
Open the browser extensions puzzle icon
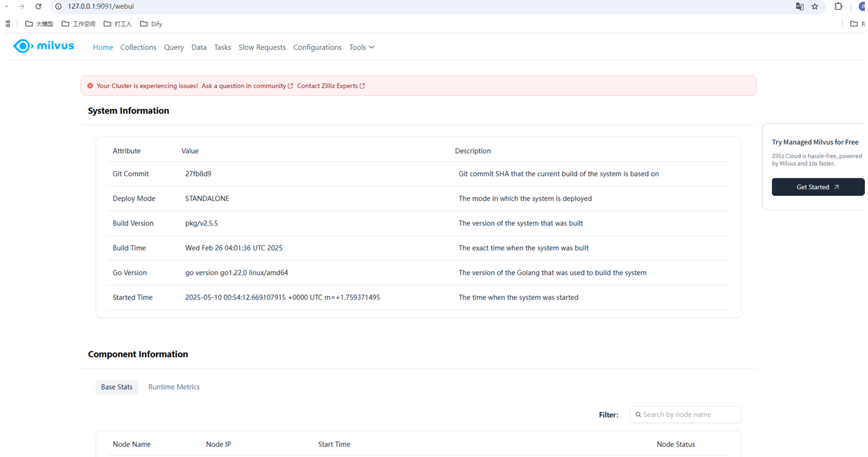pos(838,6)
